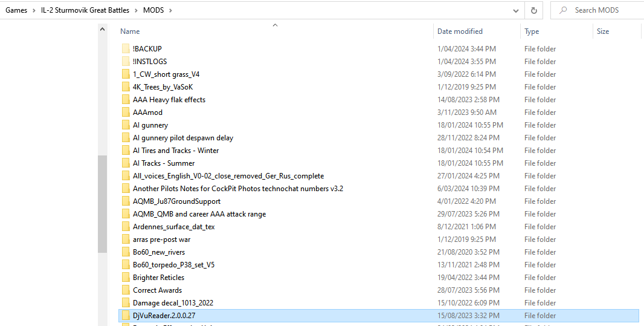Click date 14/08/2023 2:58 PM
Screen dimensions: 644x326
tap(469, 100)
